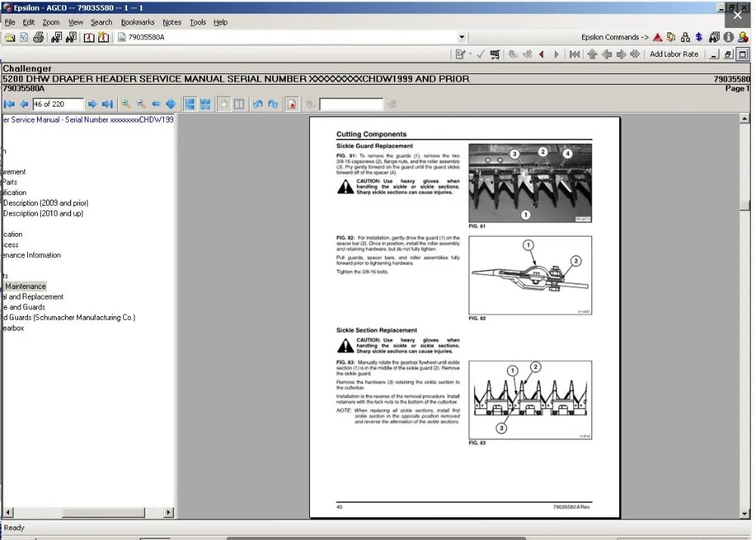Go to first page of document
This screenshot has height=540, width=756.
pos(8,104)
